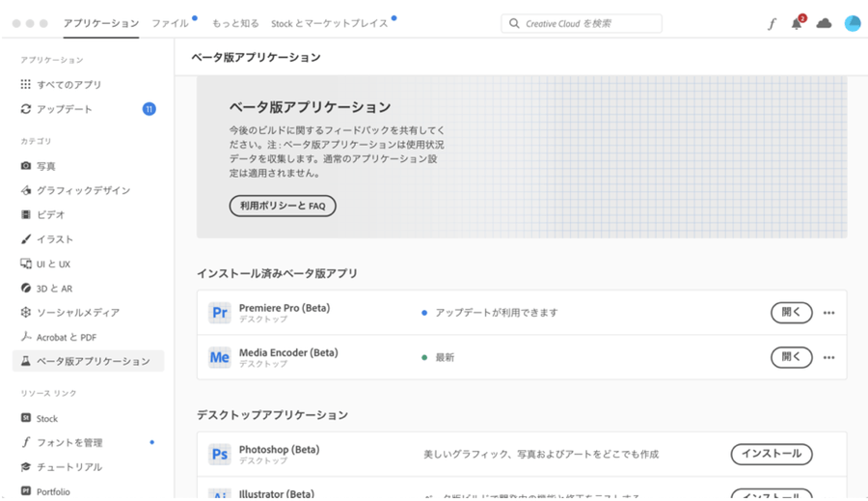Open the notifications bell icon

pos(798,23)
